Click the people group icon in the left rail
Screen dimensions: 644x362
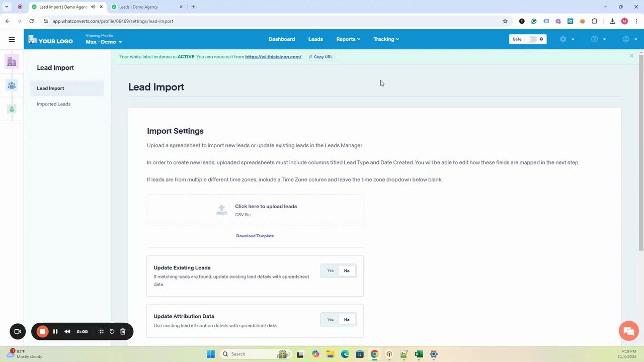point(12,85)
